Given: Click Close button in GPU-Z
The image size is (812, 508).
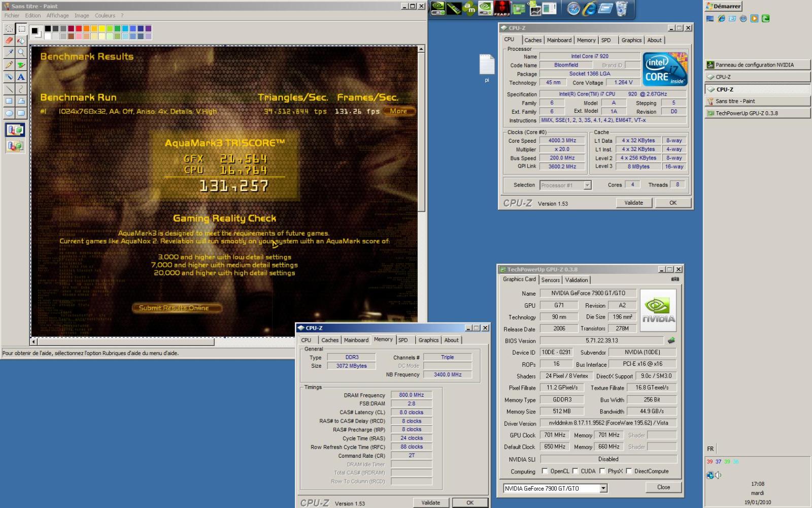Looking at the screenshot, I should coord(663,487).
